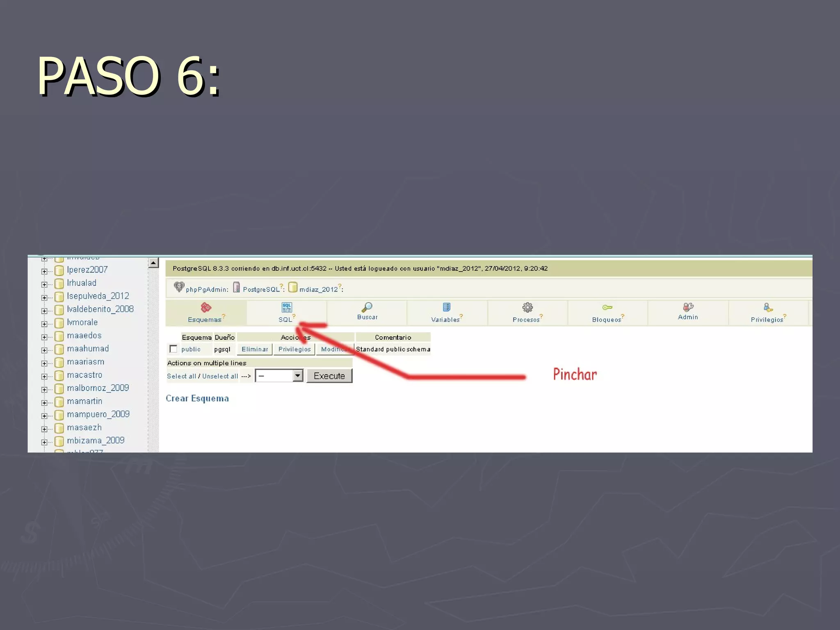Open the Variables icon
The image size is (840, 630).
click(447, 307)
